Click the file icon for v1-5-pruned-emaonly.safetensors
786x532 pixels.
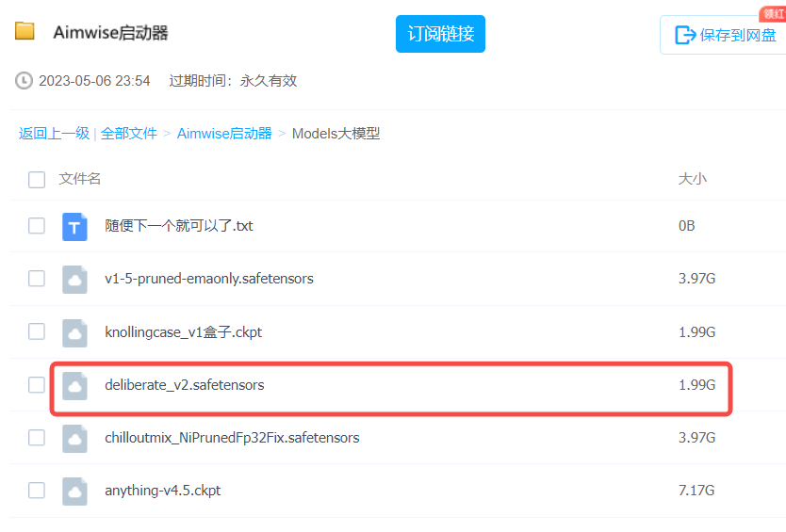(74, 279)
